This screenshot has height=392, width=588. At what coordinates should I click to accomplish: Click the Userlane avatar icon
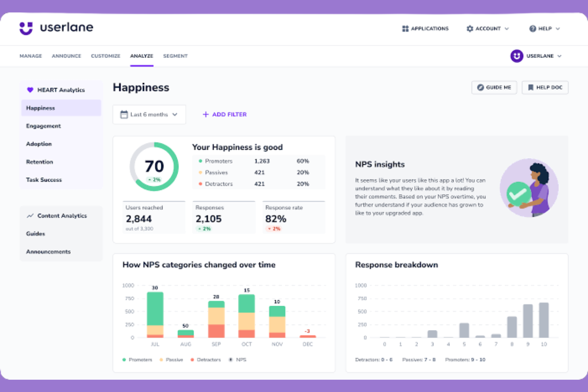tap(516, 56)
